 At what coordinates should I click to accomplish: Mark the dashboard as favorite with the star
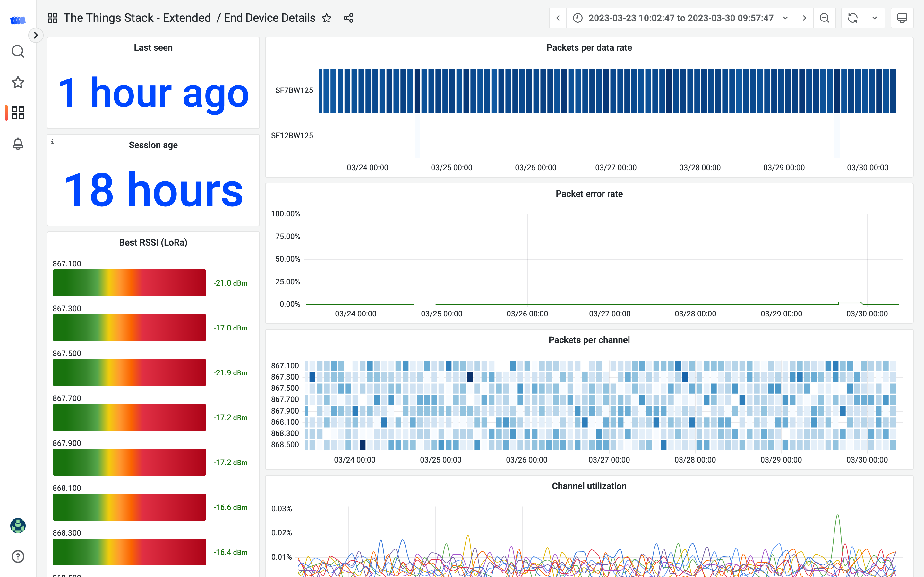coord(327,18)
